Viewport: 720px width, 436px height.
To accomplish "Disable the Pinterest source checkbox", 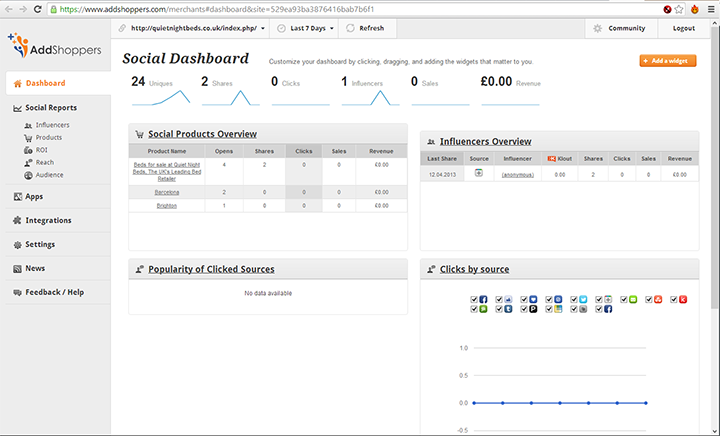I will click(x=522, y=310).
